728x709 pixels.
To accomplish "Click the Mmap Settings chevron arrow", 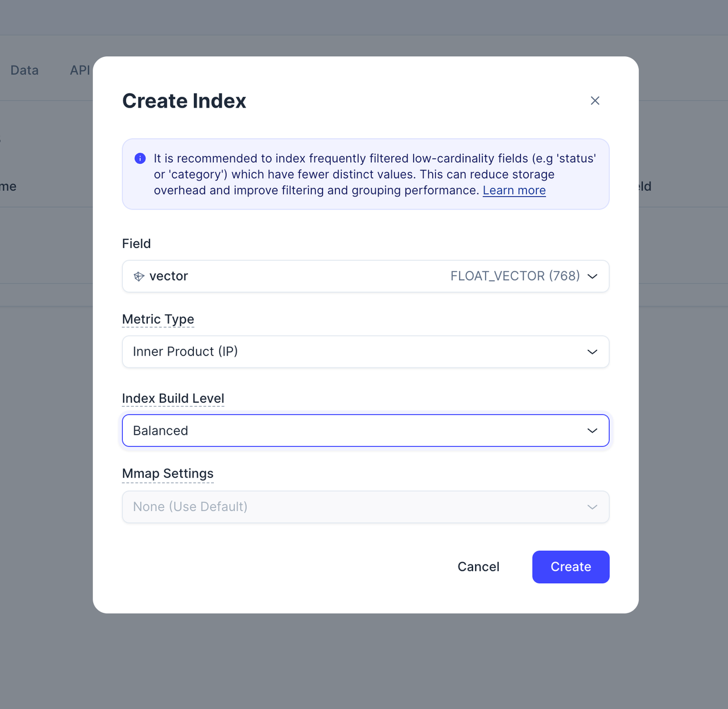I will [592, 507].
